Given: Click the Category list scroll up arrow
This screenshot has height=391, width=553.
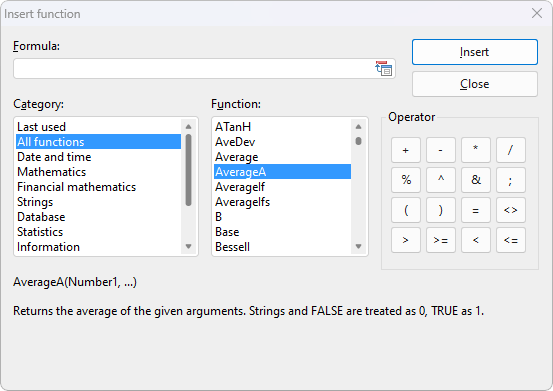Looking at the screenshot, I should [188, 127].
